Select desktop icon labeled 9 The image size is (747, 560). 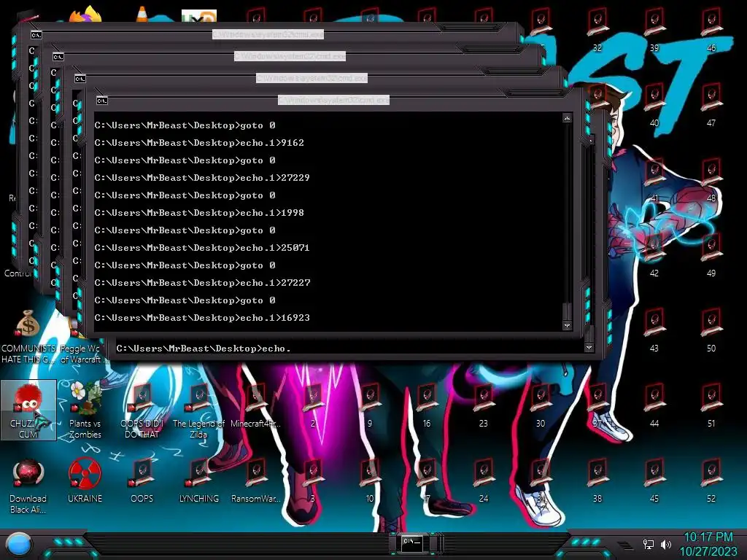coord(370,405)
